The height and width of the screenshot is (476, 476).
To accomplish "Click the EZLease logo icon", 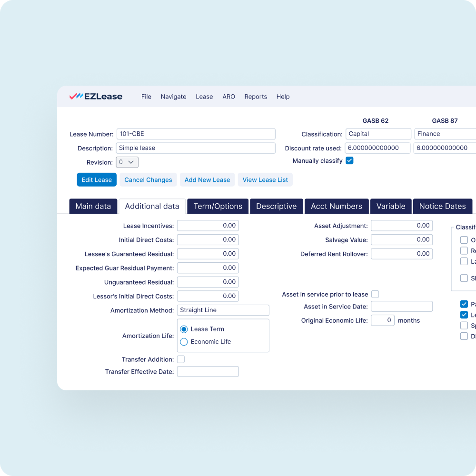I will pos(77,96).
